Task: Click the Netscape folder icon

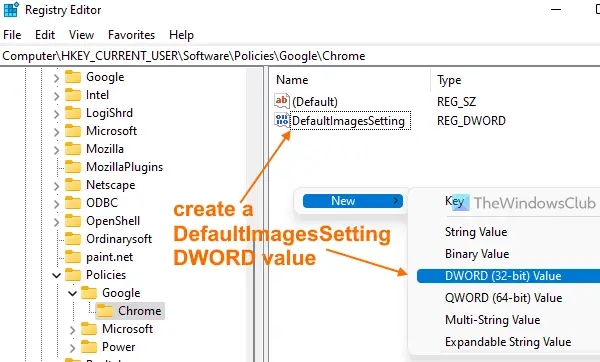Action: click(73, 185)
